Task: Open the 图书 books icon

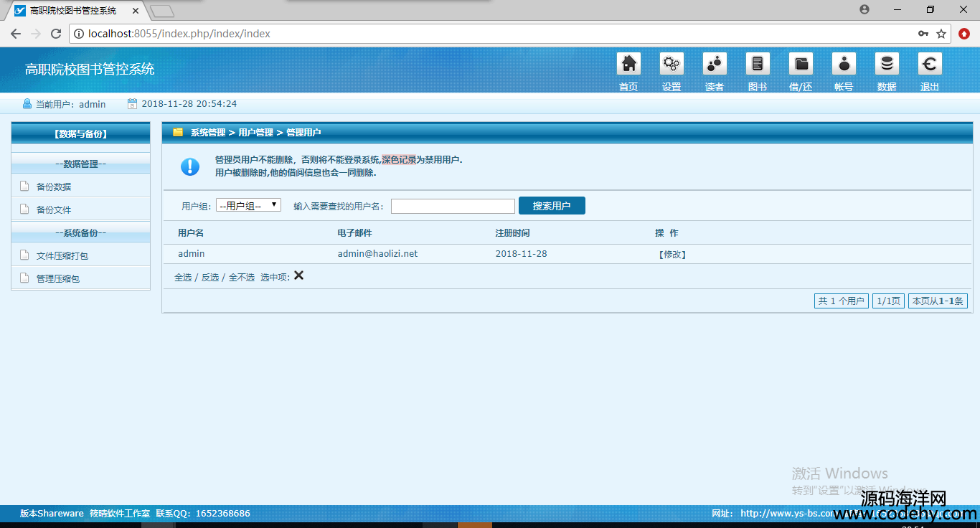Action: 758,65
